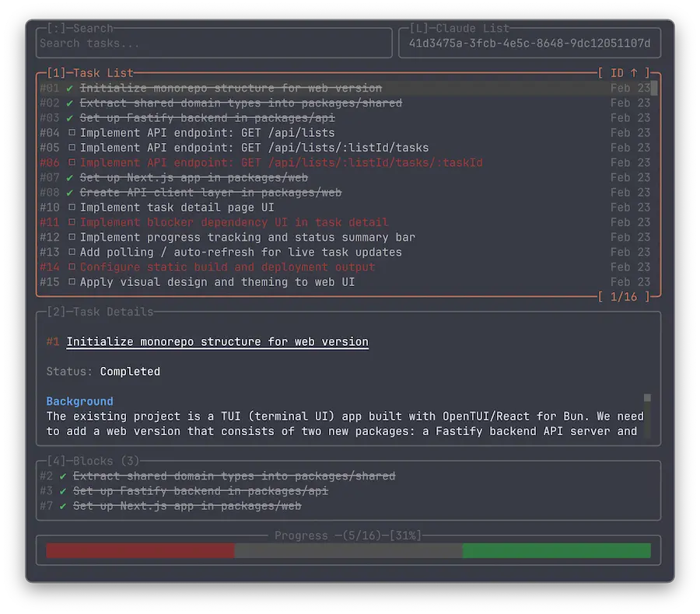Image resolution: width=700 pixels, height=614 pixels.
Task: Toggle the checkbox for task #04 GET /api/lists
Action: (71, 133)
